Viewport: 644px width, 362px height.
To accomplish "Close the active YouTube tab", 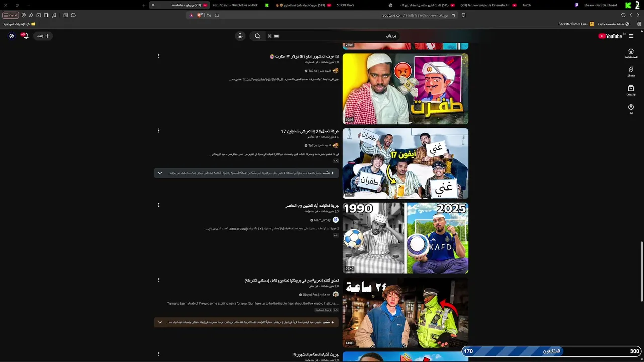I will pos(153,5).
